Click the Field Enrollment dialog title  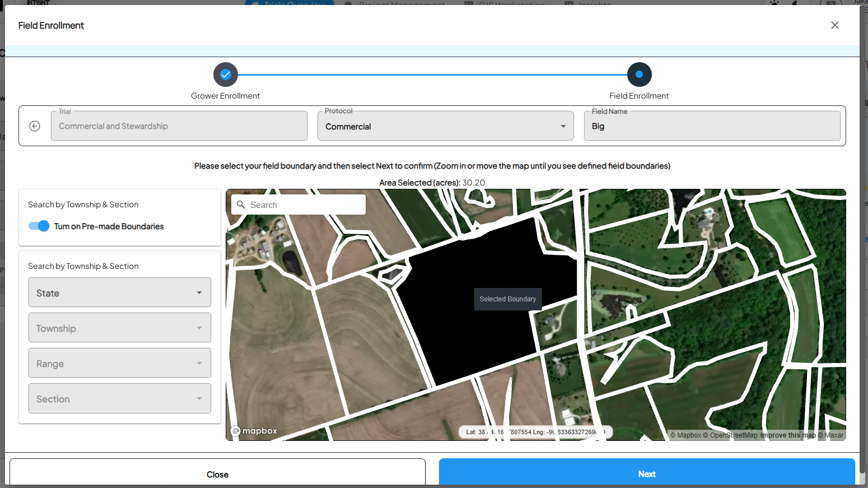(x=51, y=25)
